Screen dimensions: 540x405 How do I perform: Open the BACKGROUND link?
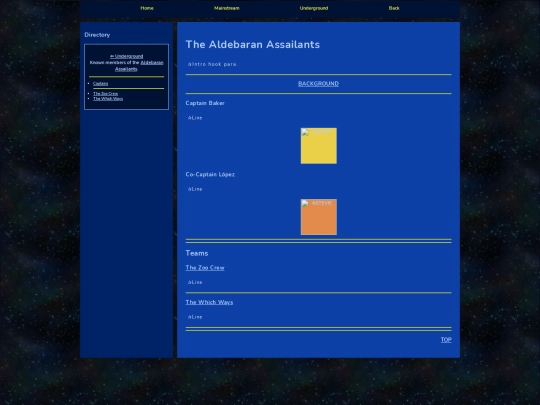(318, 84)
